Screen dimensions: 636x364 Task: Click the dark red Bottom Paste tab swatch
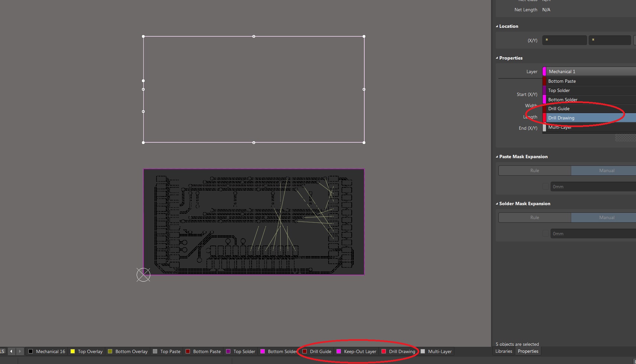tap(188, 351)
